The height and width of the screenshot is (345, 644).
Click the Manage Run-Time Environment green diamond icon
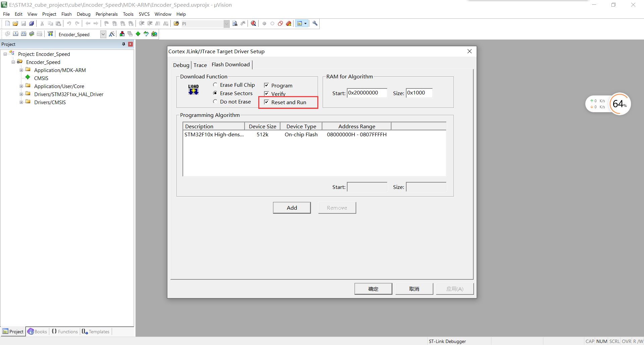coord(138,34)
